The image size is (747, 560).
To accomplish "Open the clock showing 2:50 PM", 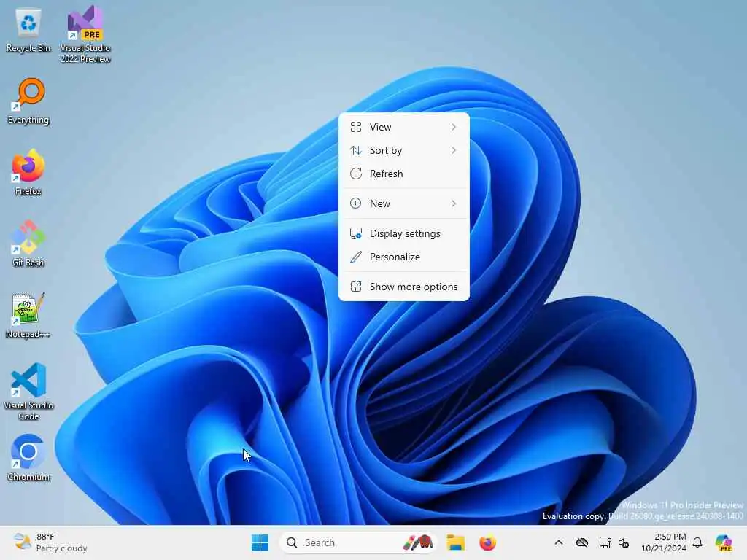I will click(670, 537).
